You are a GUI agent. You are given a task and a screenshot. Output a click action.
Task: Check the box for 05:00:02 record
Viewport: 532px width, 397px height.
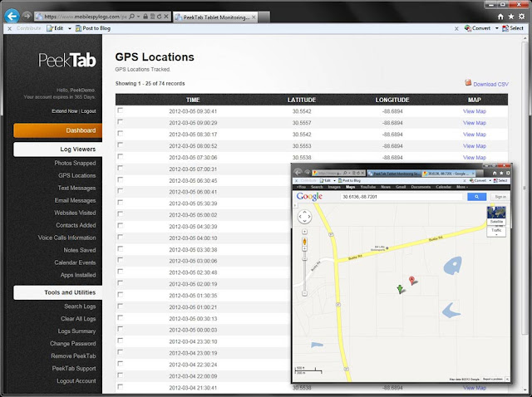[120, 214]
